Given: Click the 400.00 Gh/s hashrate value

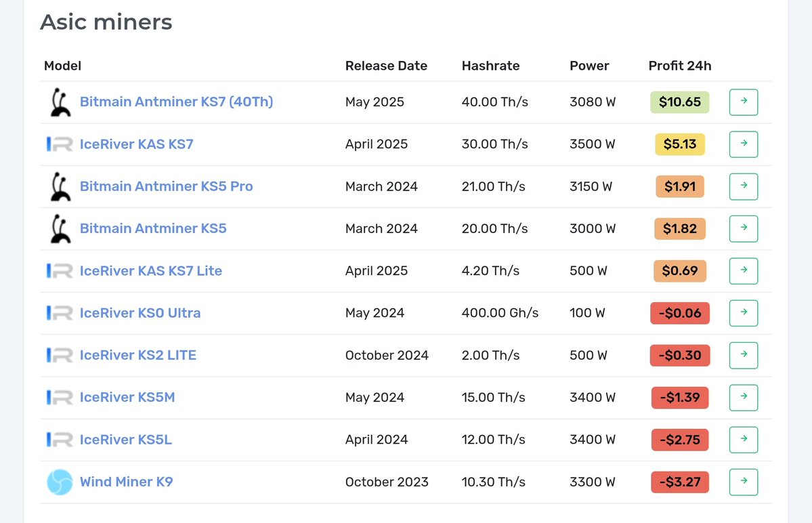Looking at the screenshot, I should click(x=500, y=313).
